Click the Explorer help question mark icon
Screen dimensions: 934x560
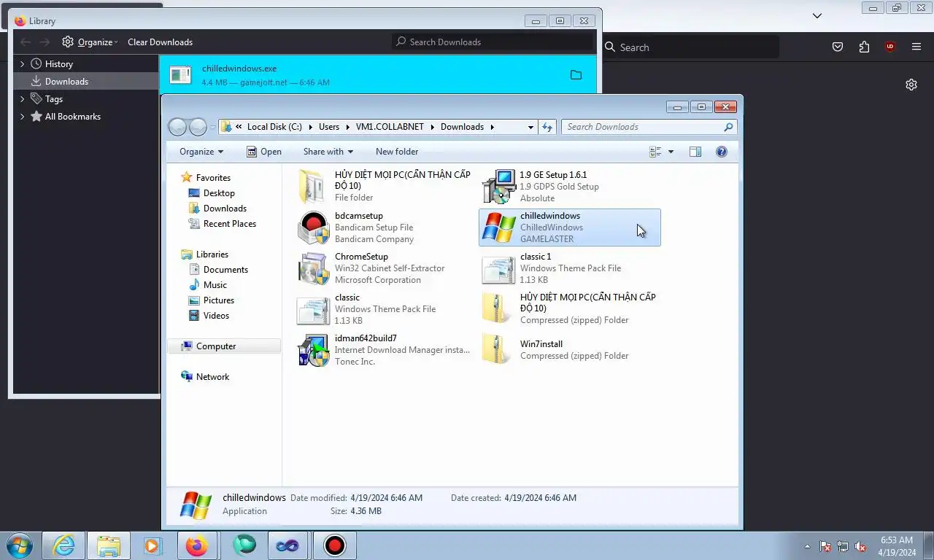(x=722, y=152)
